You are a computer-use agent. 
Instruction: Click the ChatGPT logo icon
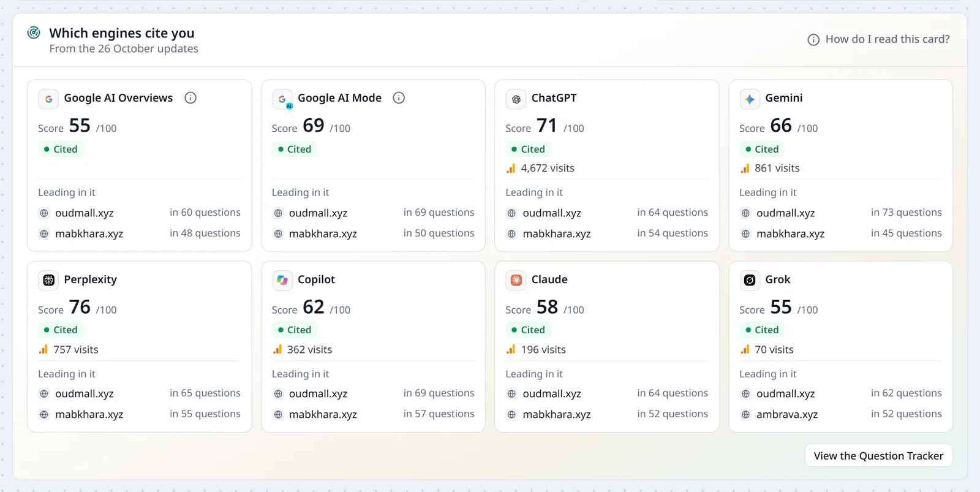coord(516,99)
